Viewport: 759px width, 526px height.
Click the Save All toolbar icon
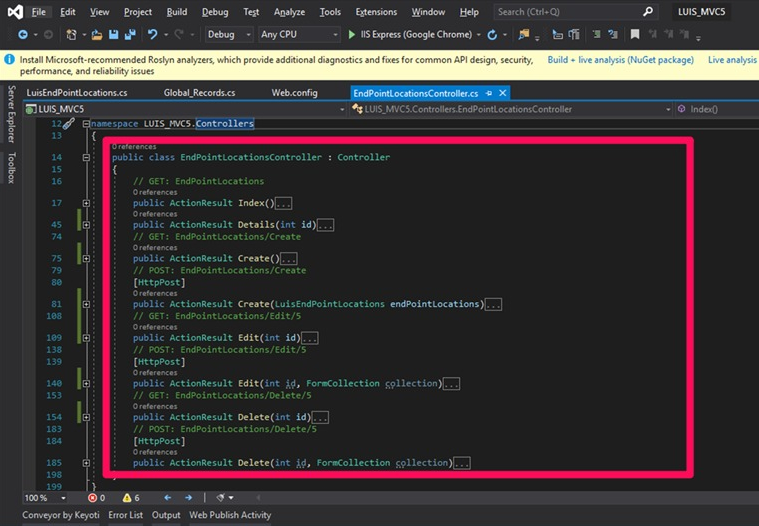coord(130,34)
